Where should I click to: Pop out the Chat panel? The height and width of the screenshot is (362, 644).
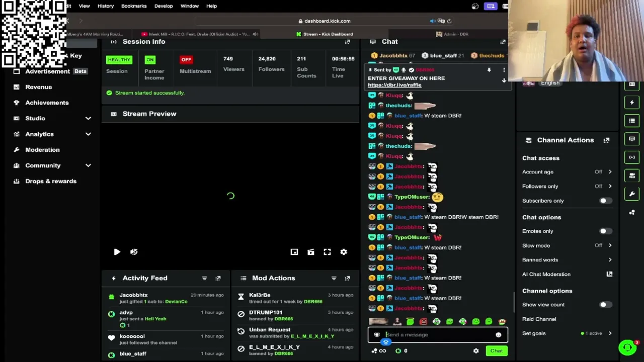coord(503,42)
